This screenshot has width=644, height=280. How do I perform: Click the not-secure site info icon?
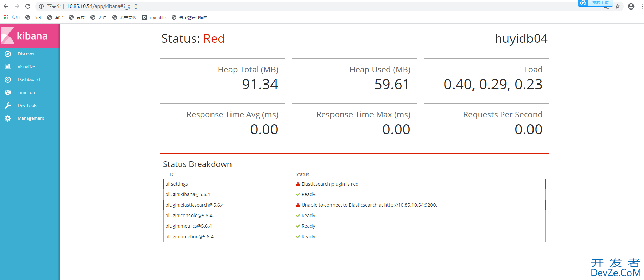41,6
